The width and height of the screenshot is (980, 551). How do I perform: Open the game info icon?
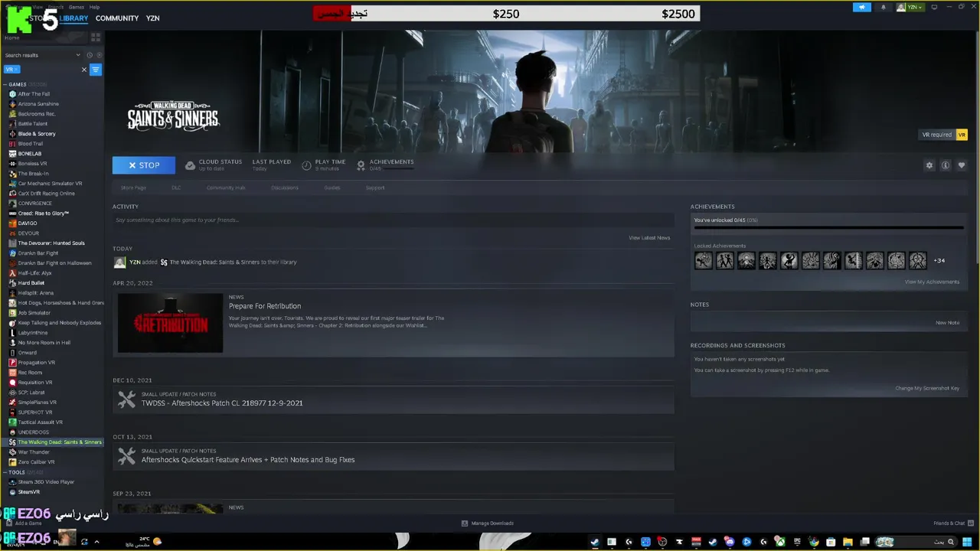[946, 165]
